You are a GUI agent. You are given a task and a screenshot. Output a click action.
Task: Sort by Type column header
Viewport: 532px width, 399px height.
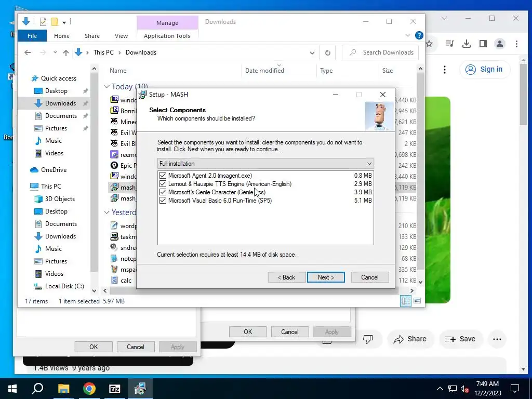click(x=326, y=71)
